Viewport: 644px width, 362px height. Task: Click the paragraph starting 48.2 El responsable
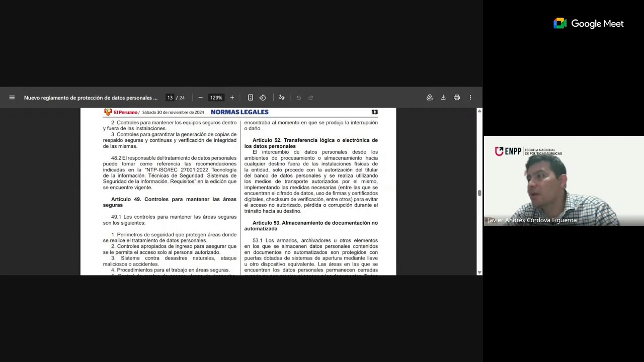(170, 172)
